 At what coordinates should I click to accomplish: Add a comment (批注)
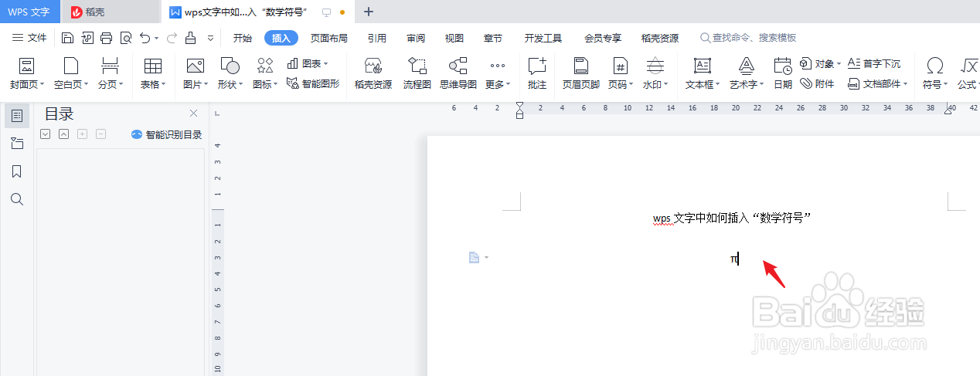coord(536,73)
